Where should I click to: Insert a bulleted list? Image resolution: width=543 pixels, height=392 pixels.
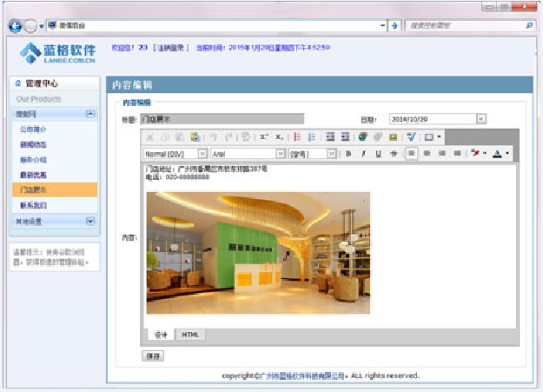[312, 137]
